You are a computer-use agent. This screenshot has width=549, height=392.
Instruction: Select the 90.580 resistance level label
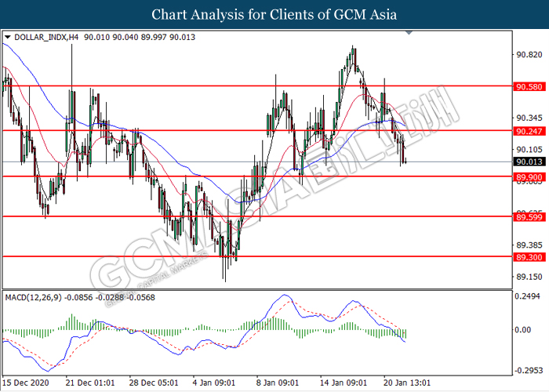[x=529, y=86]
